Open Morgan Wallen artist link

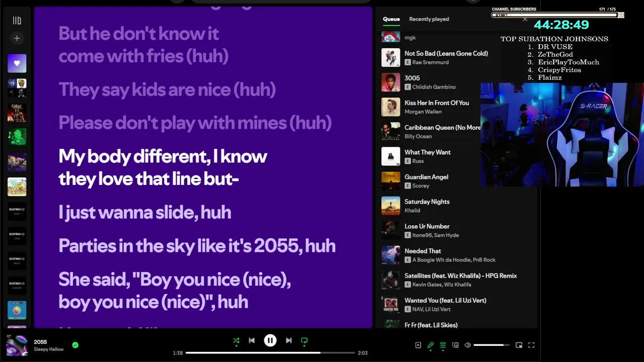pyautogui.click(x=423, y=112)
